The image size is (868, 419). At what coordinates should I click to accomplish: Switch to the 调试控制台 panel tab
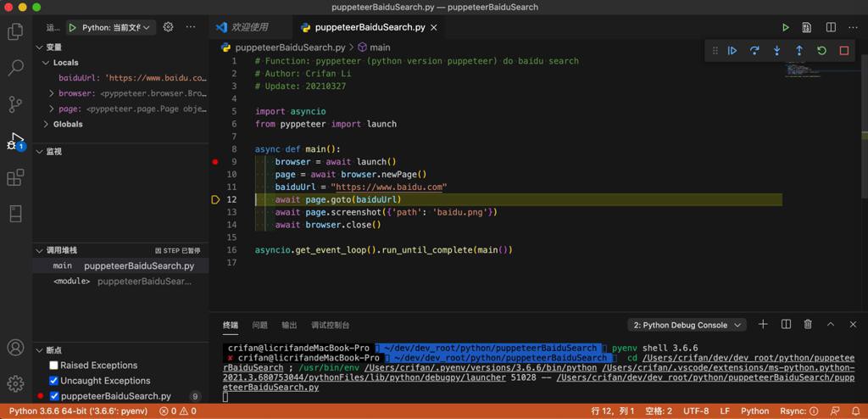(x=330, y=326)
